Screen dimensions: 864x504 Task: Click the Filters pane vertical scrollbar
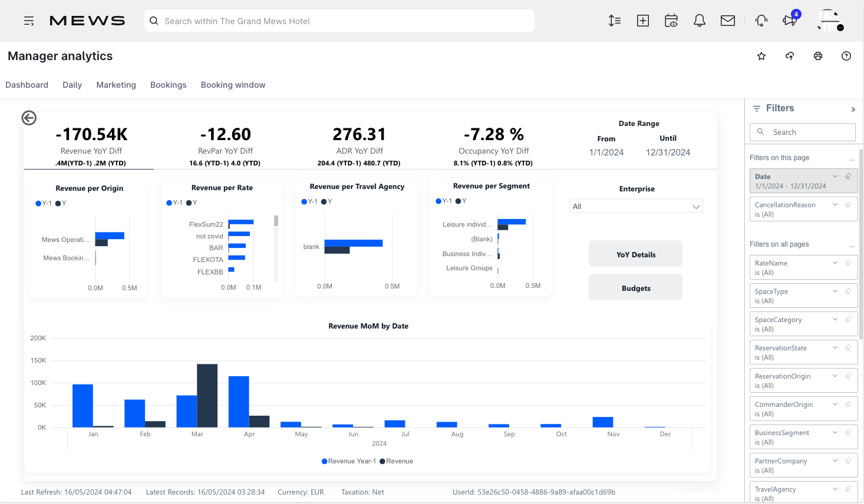(x=861, y=244)
